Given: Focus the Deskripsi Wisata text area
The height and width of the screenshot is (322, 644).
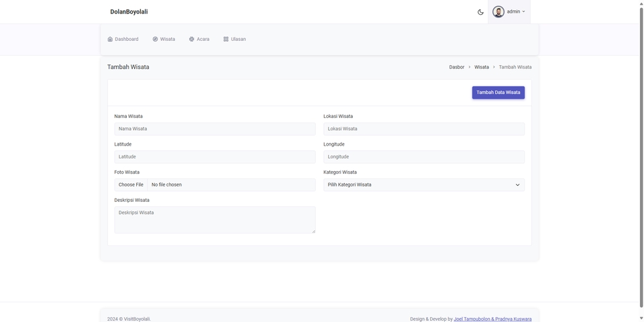Looking at the screenshot, I should click(215, 220).
